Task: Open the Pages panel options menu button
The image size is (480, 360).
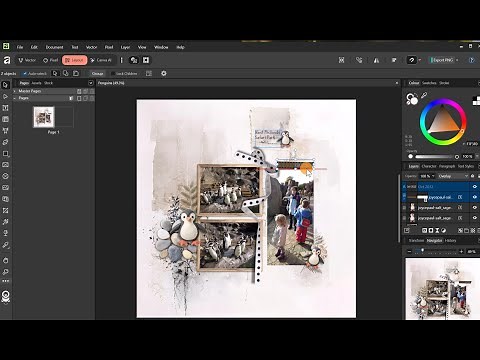Action: pos(91,83)
